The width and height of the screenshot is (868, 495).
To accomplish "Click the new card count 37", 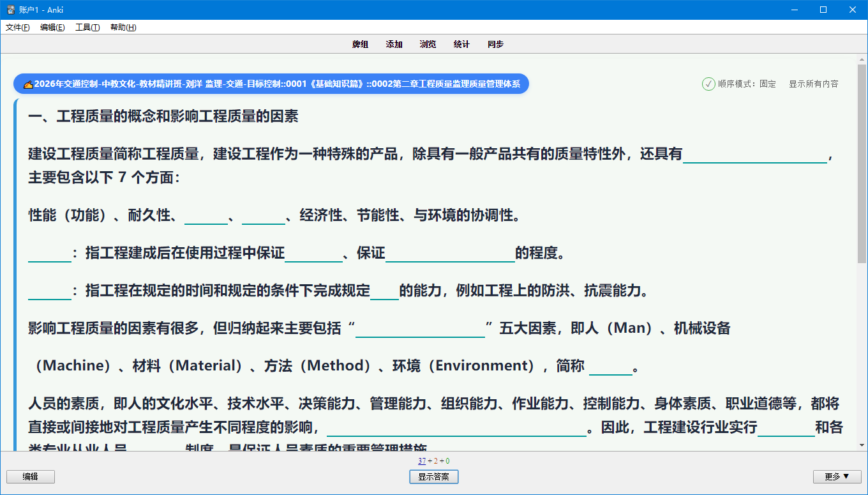I will pyautogui.click(x=422, y=461).
